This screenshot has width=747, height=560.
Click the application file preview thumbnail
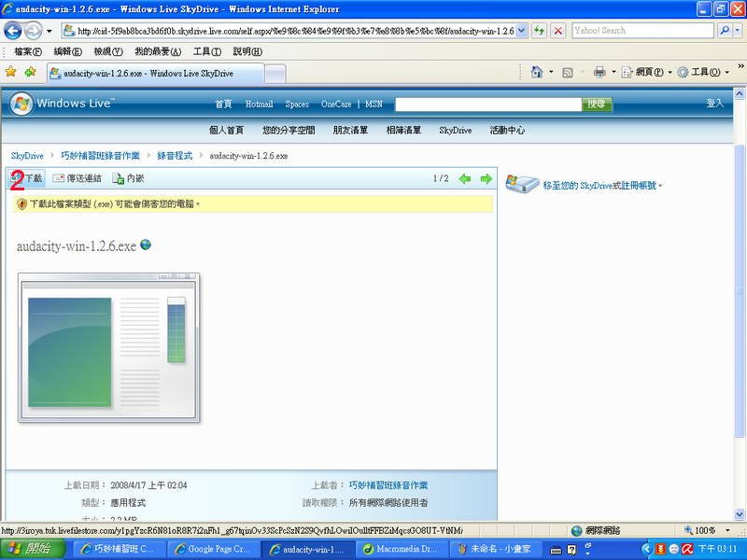(x=108, y=347)
